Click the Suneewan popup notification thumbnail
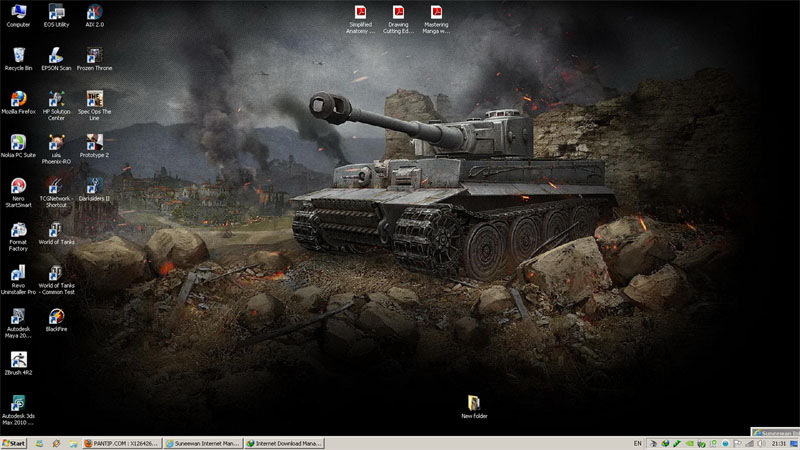This screenshot has height=450, width=800. coord(776,432)
